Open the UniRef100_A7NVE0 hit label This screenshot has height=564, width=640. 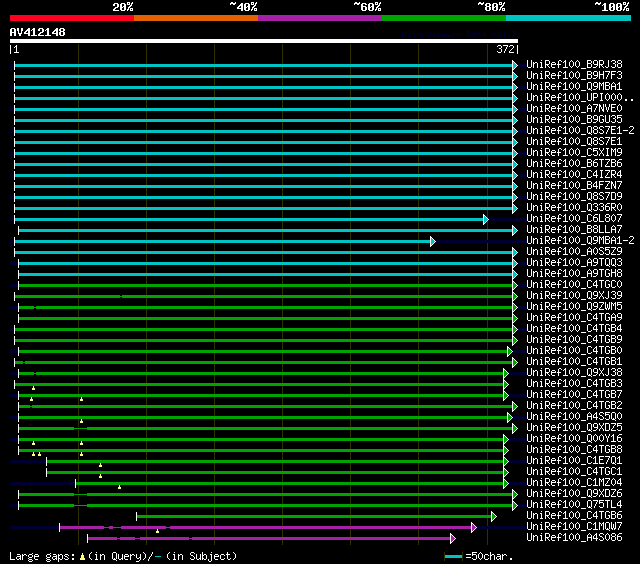tap(574, 108)
